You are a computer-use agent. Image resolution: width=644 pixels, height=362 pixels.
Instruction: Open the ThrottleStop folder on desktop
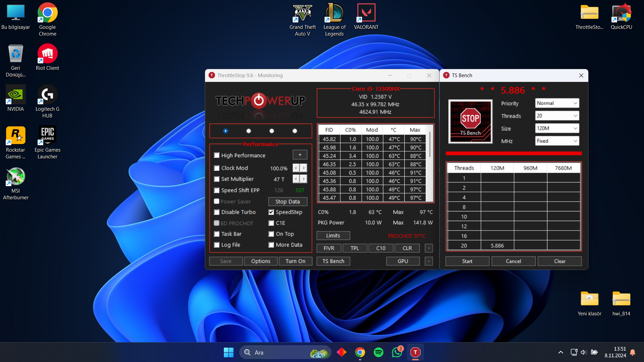589,17
